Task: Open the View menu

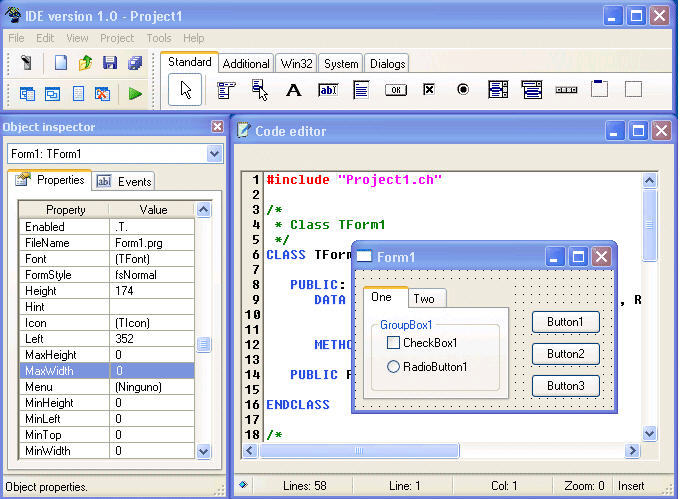Action: coord(77,38)
